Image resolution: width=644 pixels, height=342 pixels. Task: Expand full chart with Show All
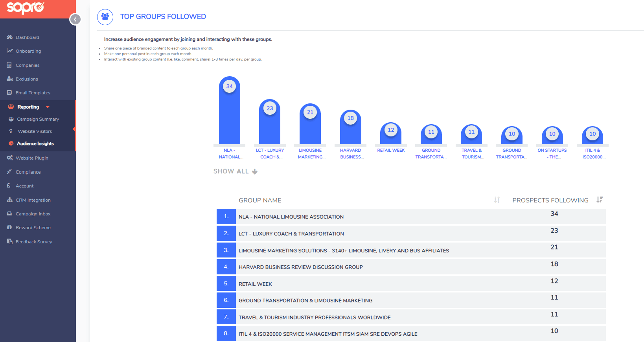[236, 171]
